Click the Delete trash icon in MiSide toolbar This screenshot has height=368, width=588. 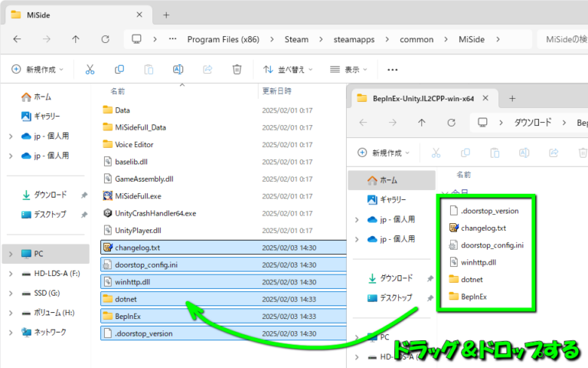point(237,69)
